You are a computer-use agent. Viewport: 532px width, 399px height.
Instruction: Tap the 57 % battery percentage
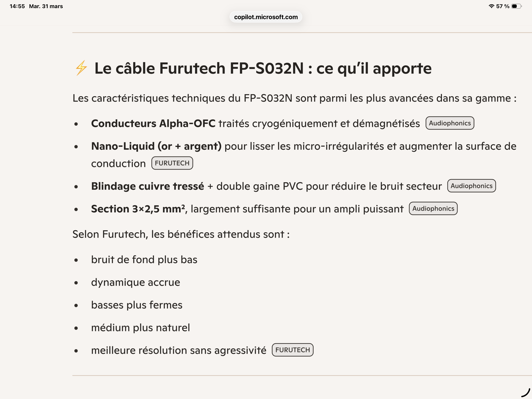point(502,6)
